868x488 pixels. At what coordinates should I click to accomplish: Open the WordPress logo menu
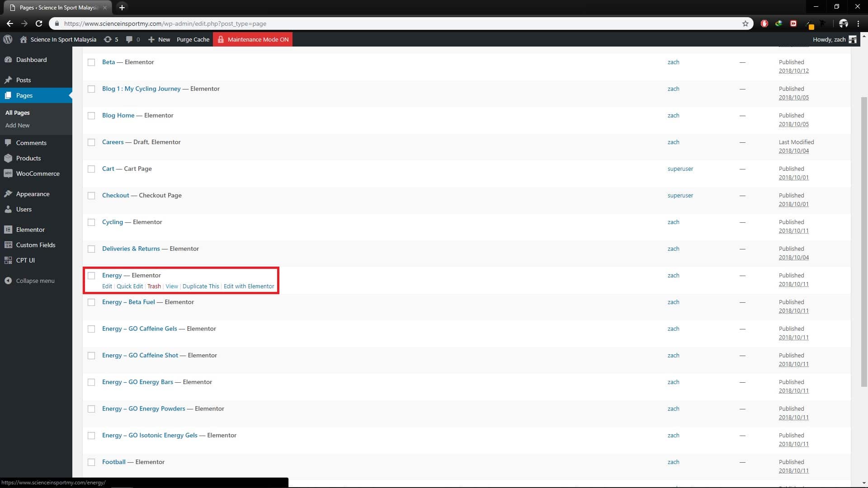[8, 39]
